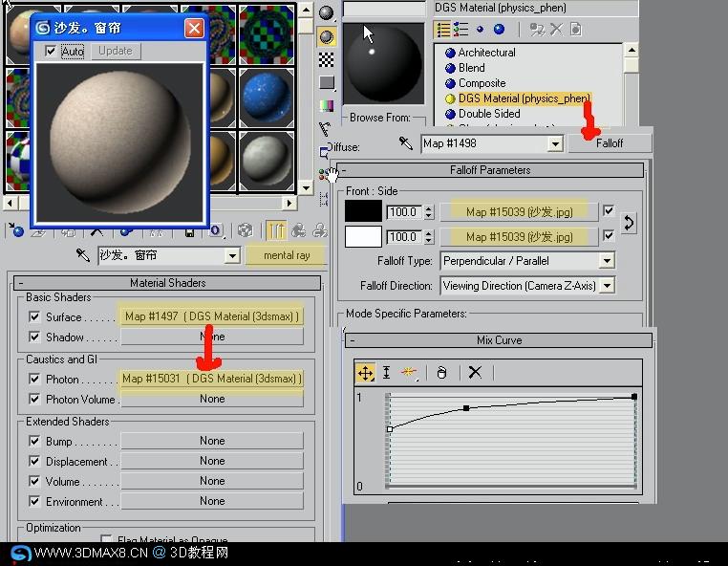Toggle the Photon shader checkbox
Image resolution: width=728 pixels, height=566 pixels.
[33, 379]
